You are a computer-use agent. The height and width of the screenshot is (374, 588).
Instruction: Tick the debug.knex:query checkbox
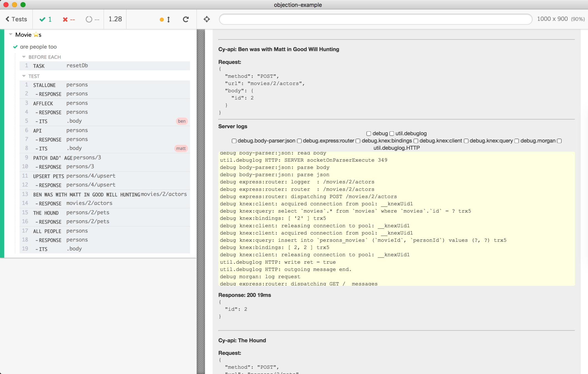pos(466,141)
